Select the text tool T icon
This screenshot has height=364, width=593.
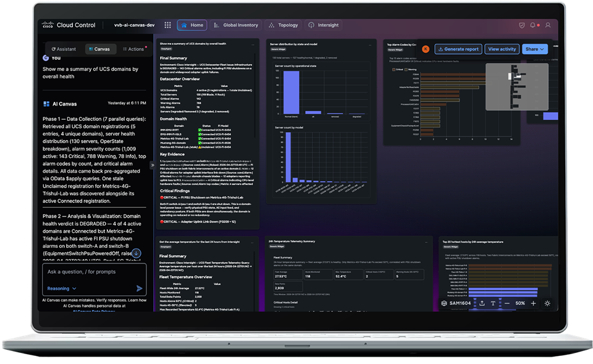[x=493, y=303]
